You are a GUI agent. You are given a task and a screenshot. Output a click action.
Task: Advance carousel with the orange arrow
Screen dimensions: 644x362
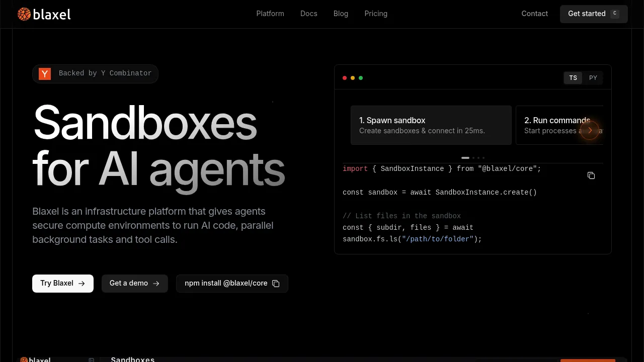click(x=590, y=130)
